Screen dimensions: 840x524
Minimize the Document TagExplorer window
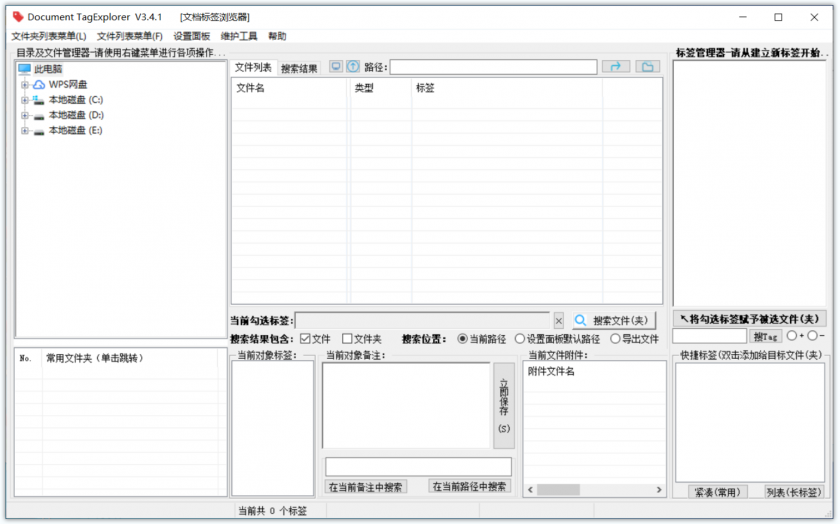click(742, 17)
